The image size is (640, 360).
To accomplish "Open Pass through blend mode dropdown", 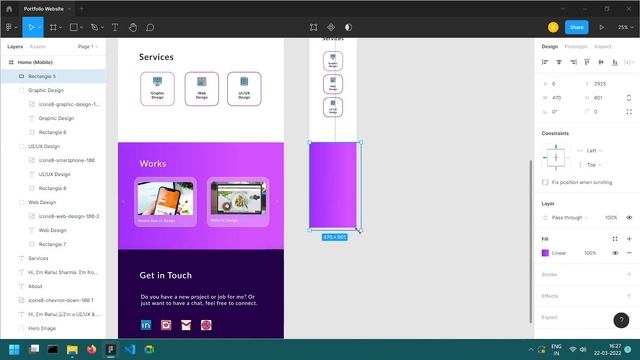I will (569, 218).
